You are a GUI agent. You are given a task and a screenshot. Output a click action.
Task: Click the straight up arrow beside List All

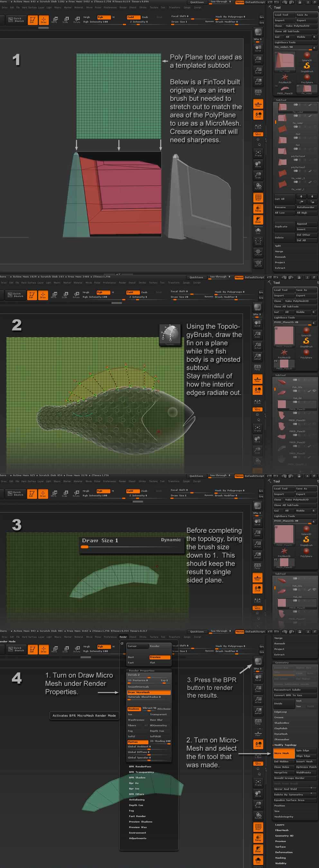coord(301,196)
